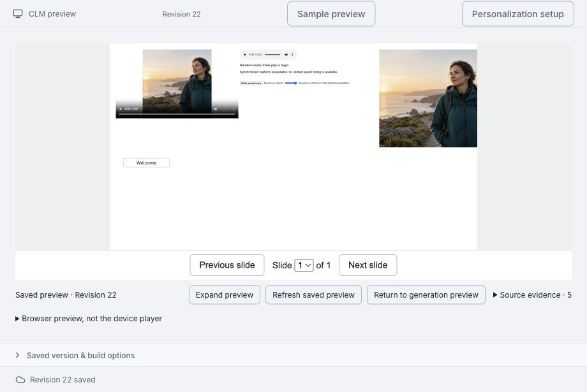Seek on the narration audio progress bar
The image size is (587, 392).
[x=272, y=55]
